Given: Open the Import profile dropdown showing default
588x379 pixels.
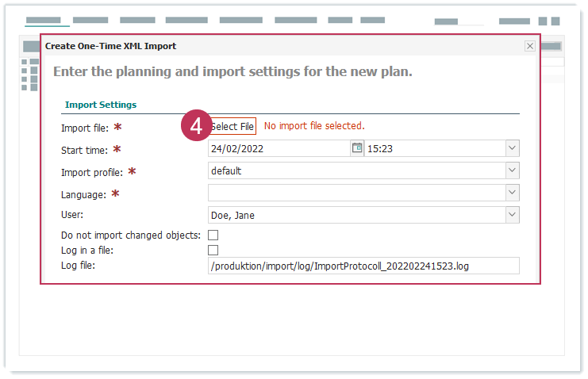Looking at the screenshot, I should (512, 170).
